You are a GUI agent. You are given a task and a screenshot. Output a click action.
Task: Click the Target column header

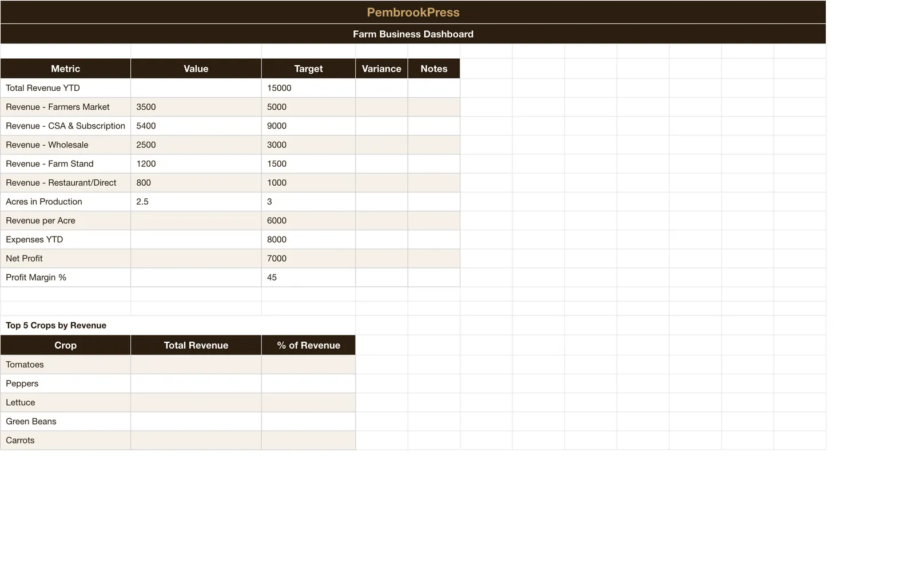pyautogui.click(x=308, y=69)
